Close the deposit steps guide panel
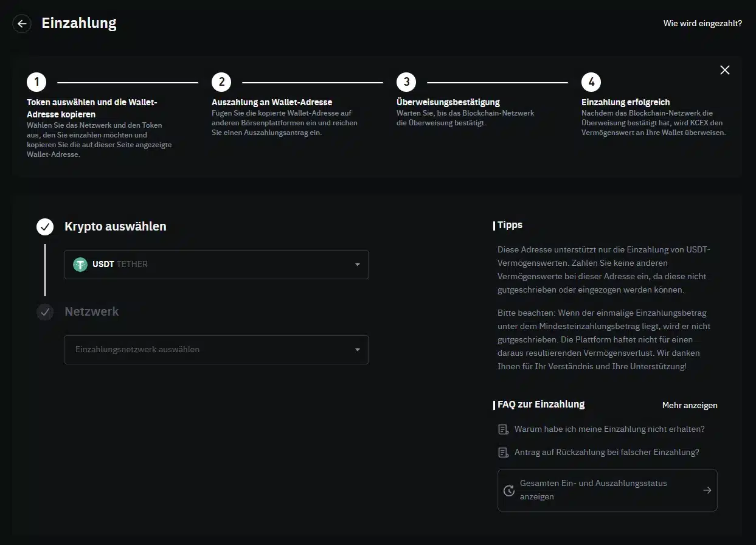 (x=725, y=70)
